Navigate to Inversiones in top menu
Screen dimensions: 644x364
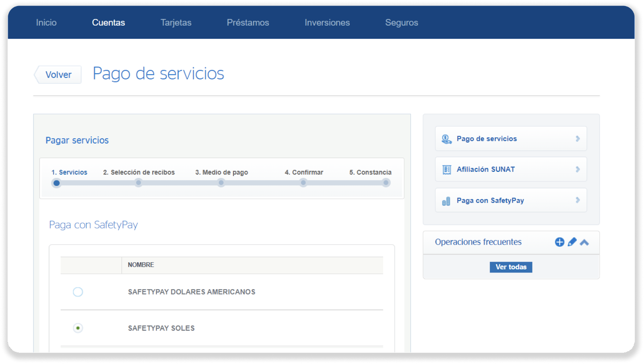(327, 23)
